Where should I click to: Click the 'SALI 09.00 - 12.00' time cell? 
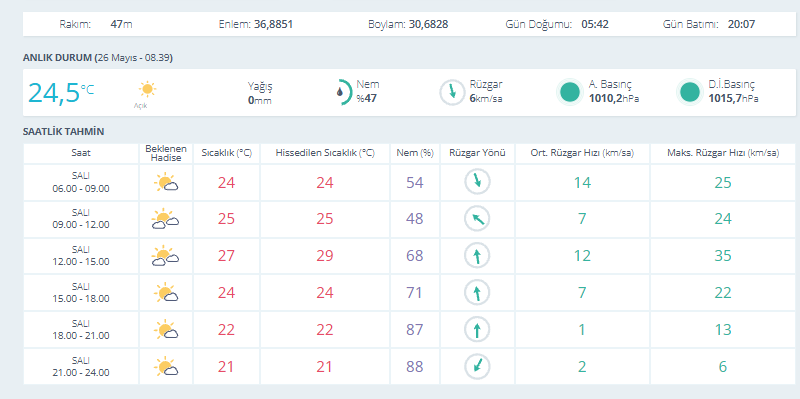(x=81, y=219)
